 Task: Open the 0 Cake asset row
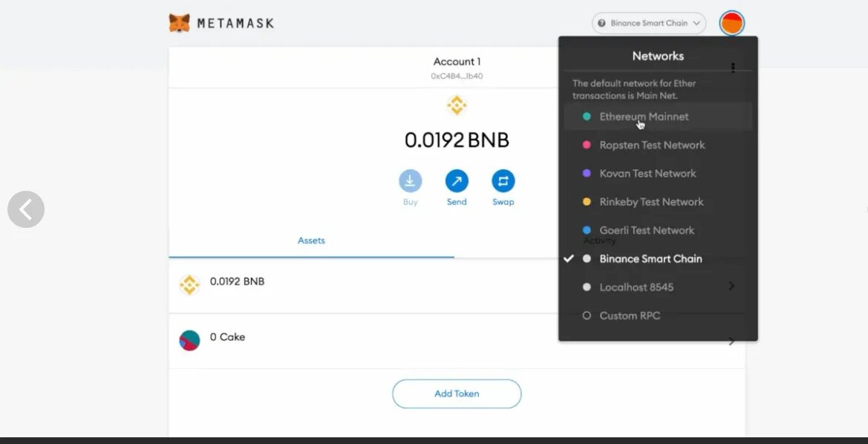point(457,341)
